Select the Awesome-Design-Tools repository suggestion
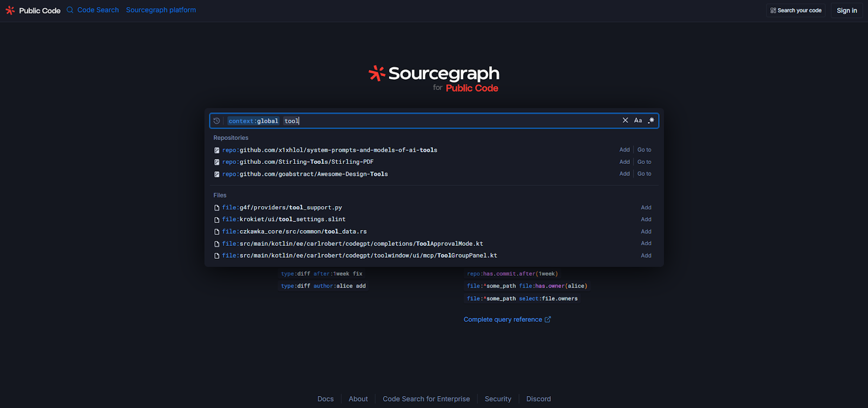Viewport: 868px width, 408px height. [x=305, y=174]
